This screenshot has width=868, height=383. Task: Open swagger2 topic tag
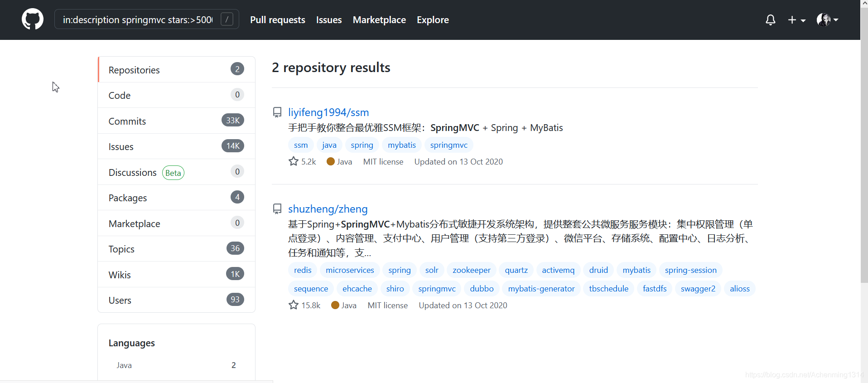(698, 289)
